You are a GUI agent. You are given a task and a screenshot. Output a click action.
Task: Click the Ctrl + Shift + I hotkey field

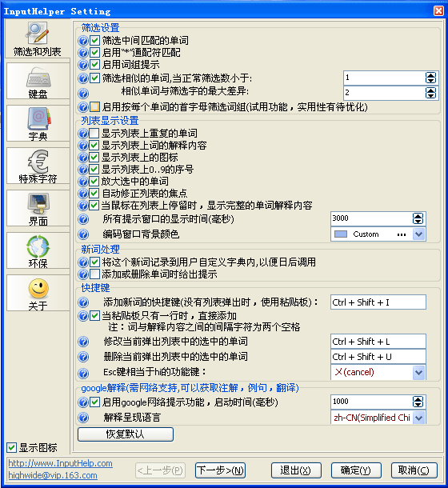pyautogui.click(x=378, y=302)
